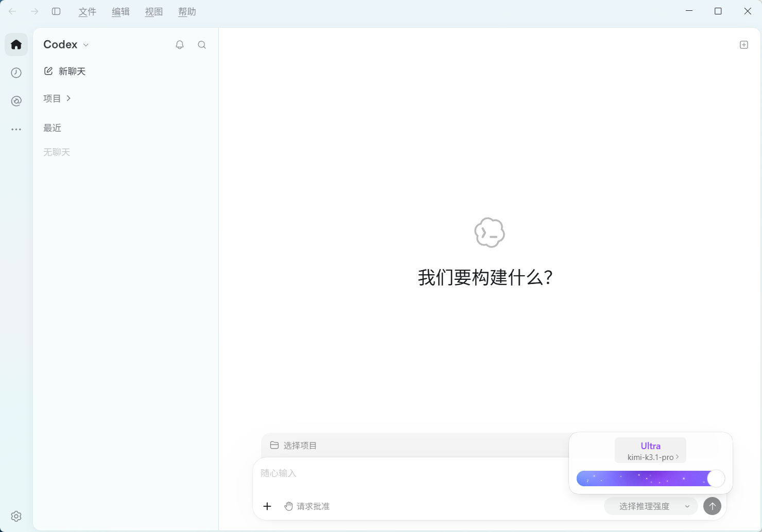Navigate forward with the right arrow
This screenshot has width=762, height=532.
(34, 11)
